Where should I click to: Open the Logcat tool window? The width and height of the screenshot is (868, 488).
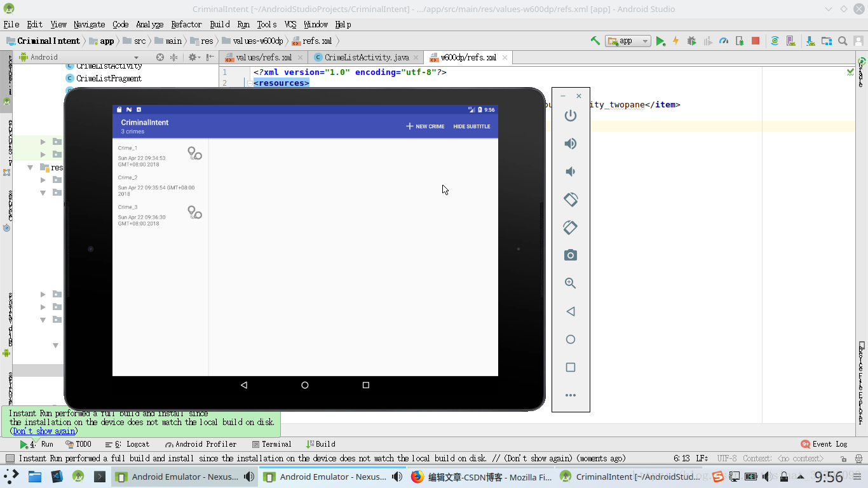coord(128,444)
